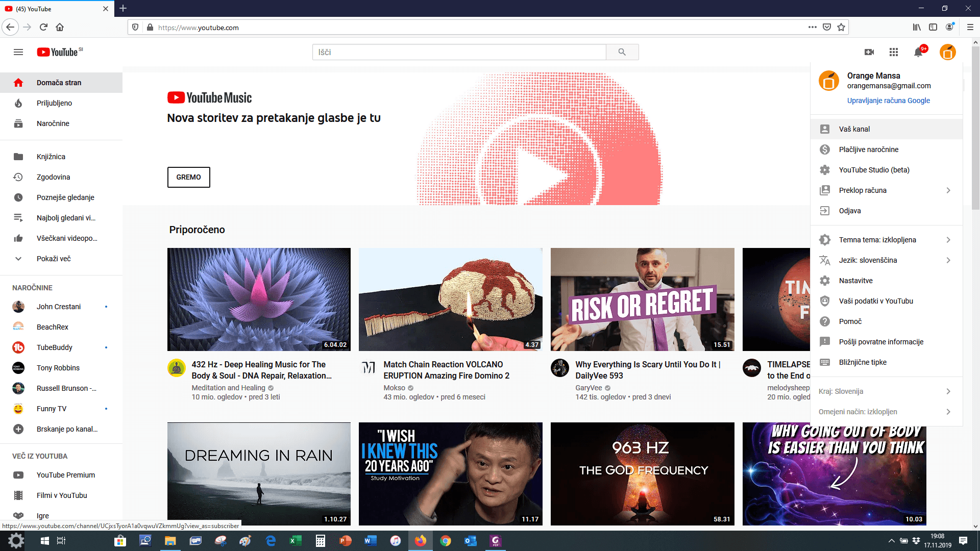Open the Risk or Regret video thumbnail

coord(642,299)
